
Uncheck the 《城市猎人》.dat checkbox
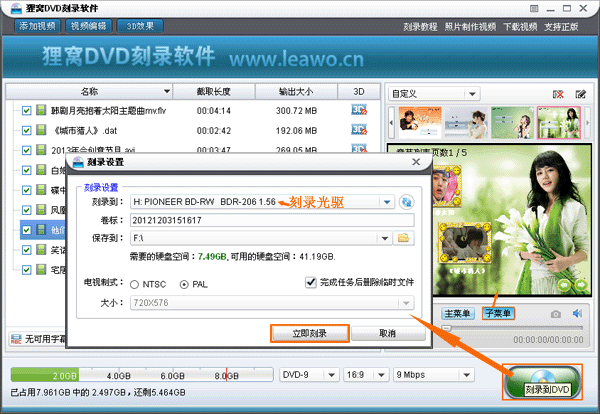[x=26, y=130]
